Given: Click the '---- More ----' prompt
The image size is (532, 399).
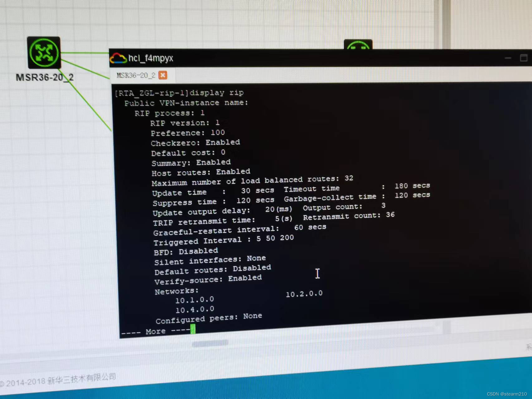Looking at the screenshot, I should (155, 331).
